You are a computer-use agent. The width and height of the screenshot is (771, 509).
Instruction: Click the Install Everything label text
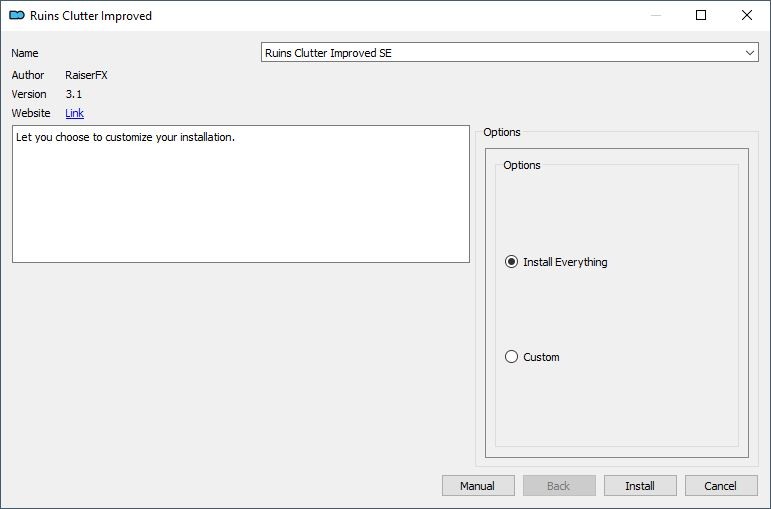(x=565, y=262)
